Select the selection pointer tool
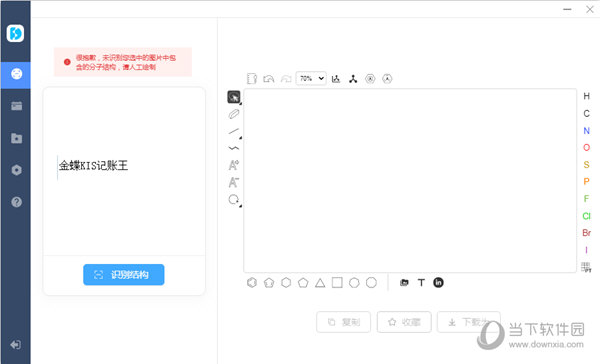The width and height of the screenshot is (600, 364). tap(234, 97)
